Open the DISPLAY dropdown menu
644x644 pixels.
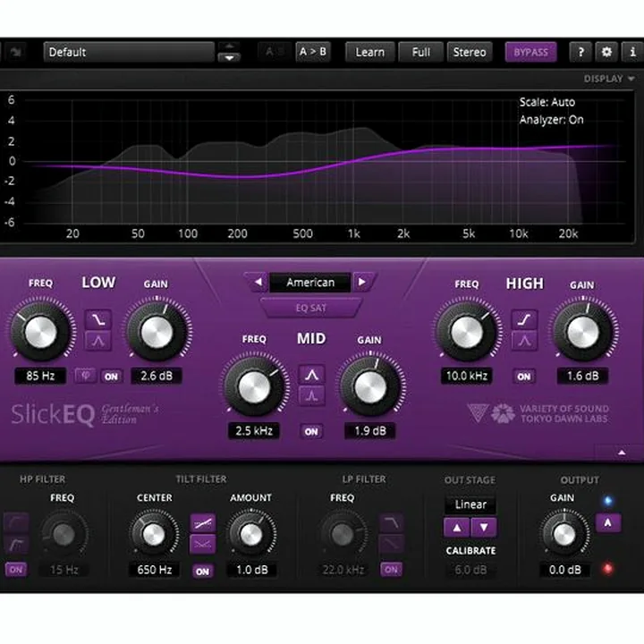click(x=609, y=79)
